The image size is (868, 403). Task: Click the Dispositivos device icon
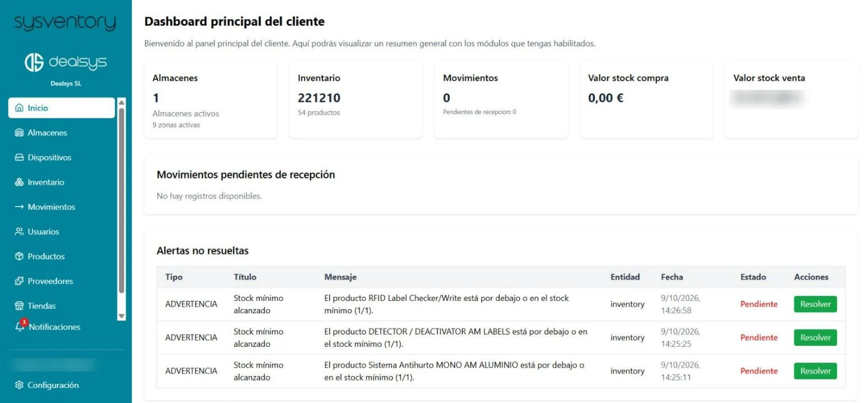[19, 158]
